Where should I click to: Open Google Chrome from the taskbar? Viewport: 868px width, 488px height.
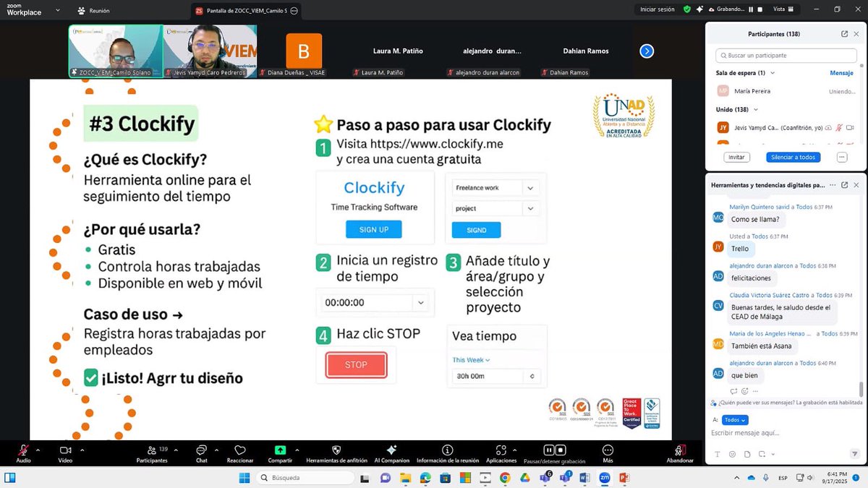coord(504,477)
